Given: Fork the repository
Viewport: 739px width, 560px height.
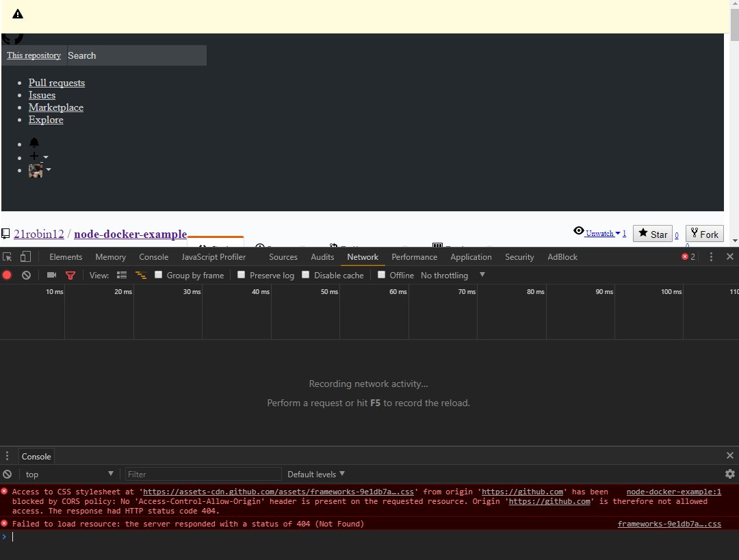Looking at the screenshot, I should point(704,234).
